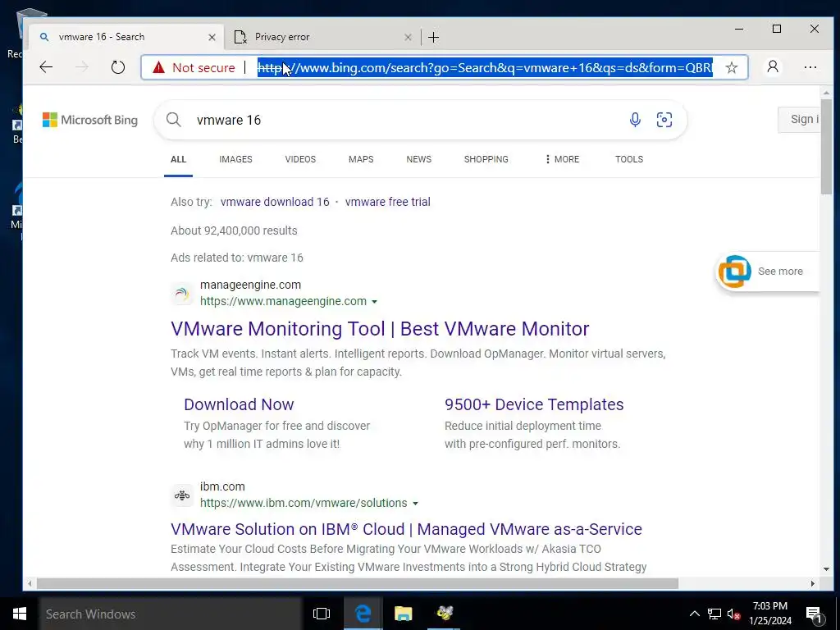Select the vmware 16 - Search tab
The height and width of the screenshot is (630, 840).
tap(126, 37)
